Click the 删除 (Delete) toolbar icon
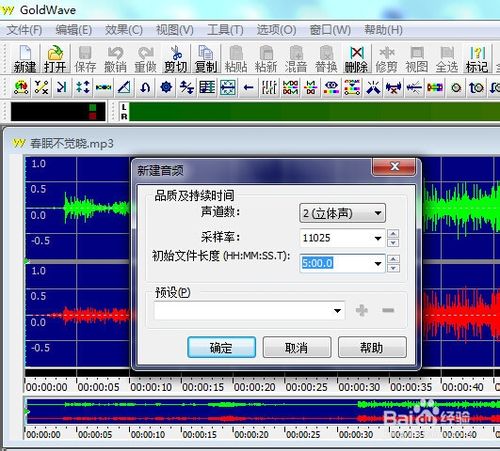500x451 pixels. tap(356, 59)
